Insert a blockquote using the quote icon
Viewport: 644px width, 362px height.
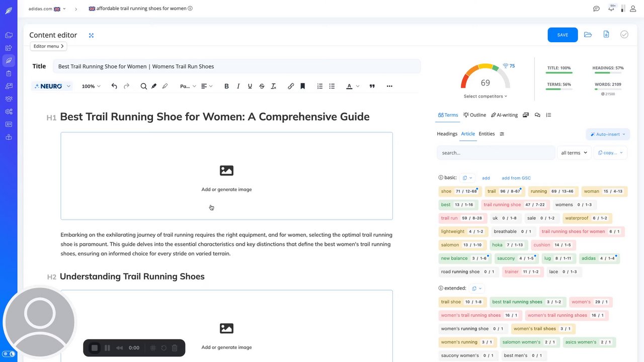click(372, 86)
